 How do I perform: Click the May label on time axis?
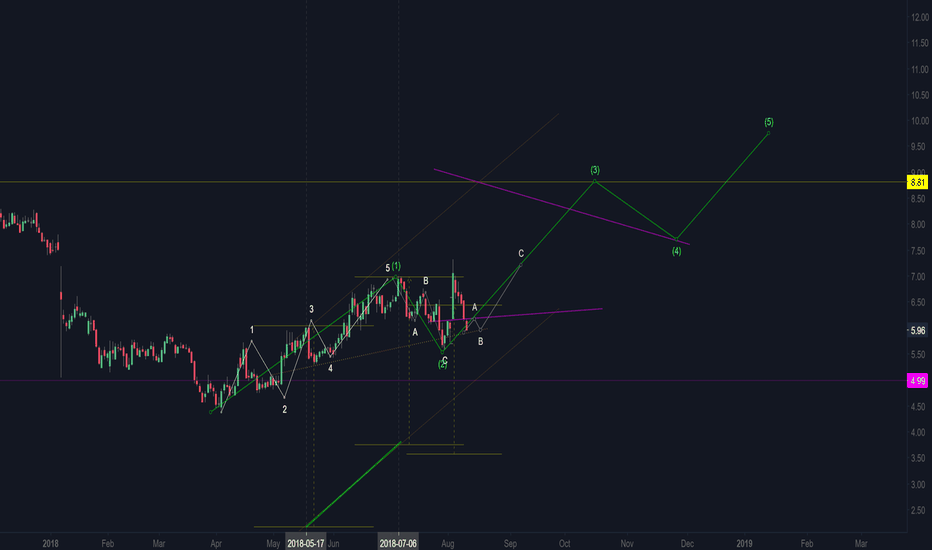273,543
